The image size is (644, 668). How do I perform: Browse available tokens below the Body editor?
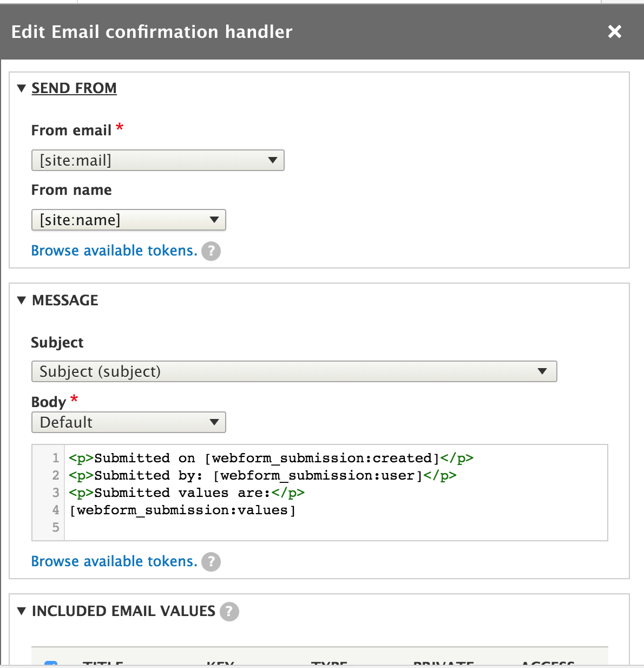click(x=114, y=561)
